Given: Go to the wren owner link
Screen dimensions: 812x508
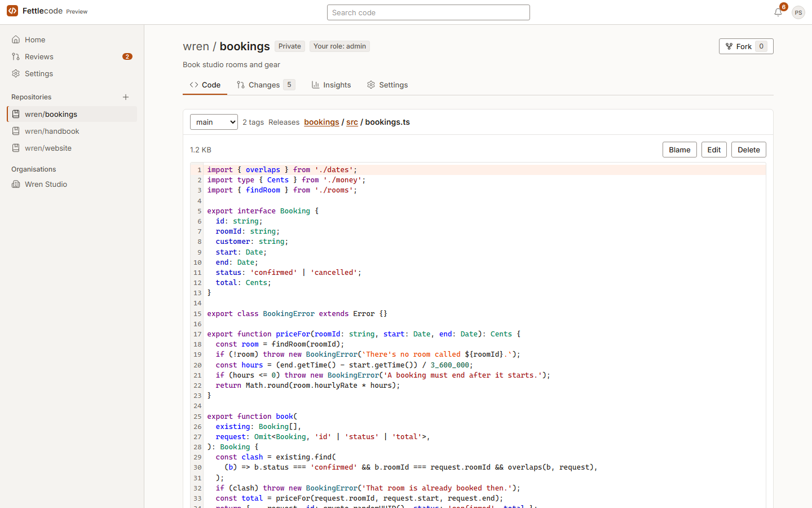Looking at the screenshot, I should coord(196,46).
